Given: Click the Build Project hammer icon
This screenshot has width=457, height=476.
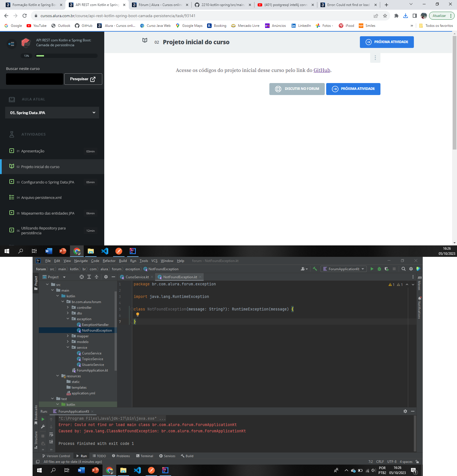Looking at the screenshot, I should click(315, 269).
